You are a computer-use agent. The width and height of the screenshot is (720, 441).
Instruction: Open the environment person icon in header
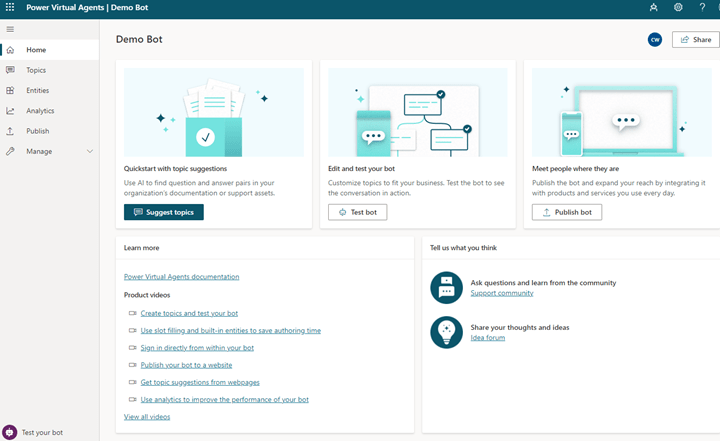(x=653, y=7)
